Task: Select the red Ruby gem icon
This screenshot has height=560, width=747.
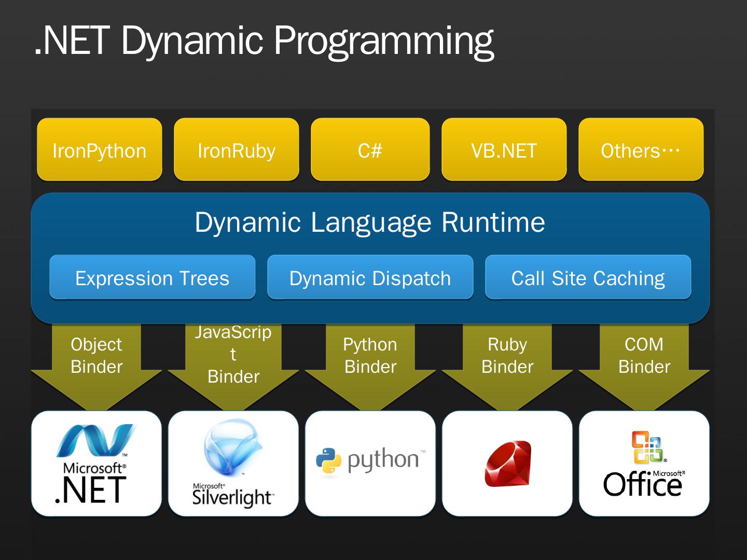Action: pos(507,463)
